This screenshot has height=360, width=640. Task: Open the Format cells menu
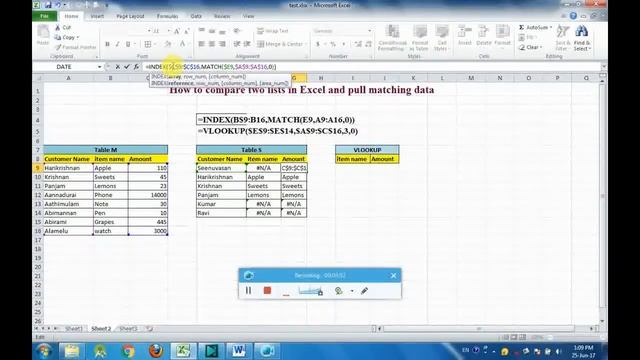coord(502,36)
